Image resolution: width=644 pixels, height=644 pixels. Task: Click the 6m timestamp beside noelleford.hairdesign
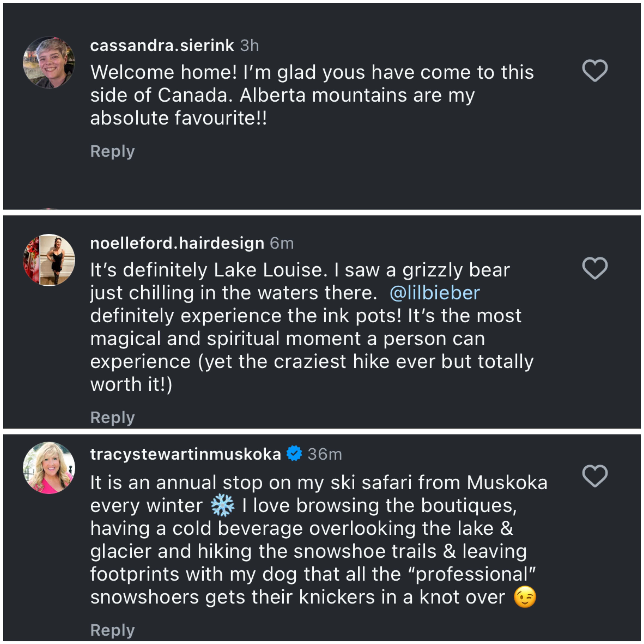pyautogui.click(x=282, y=243)
